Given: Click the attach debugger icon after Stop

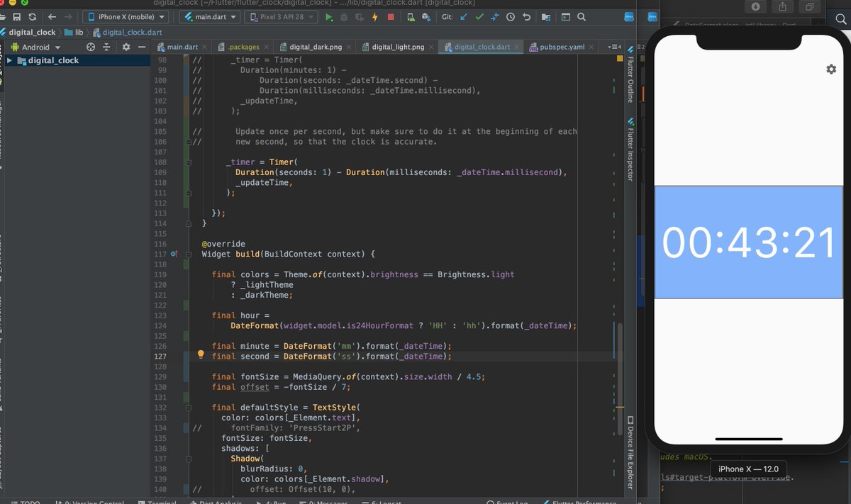Looking at the screenshot, I should (x=410, y=16).
